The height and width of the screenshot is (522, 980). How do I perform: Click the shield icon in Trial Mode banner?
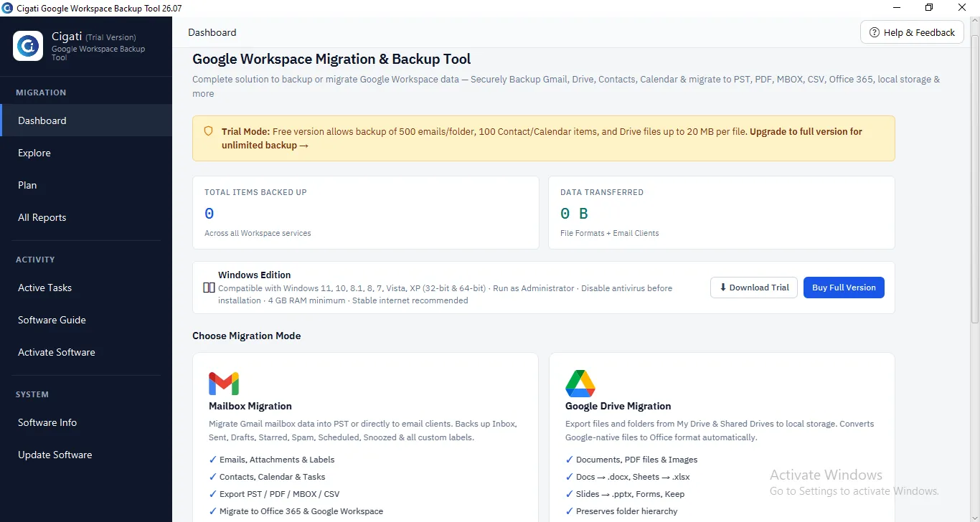coord(209,131)
